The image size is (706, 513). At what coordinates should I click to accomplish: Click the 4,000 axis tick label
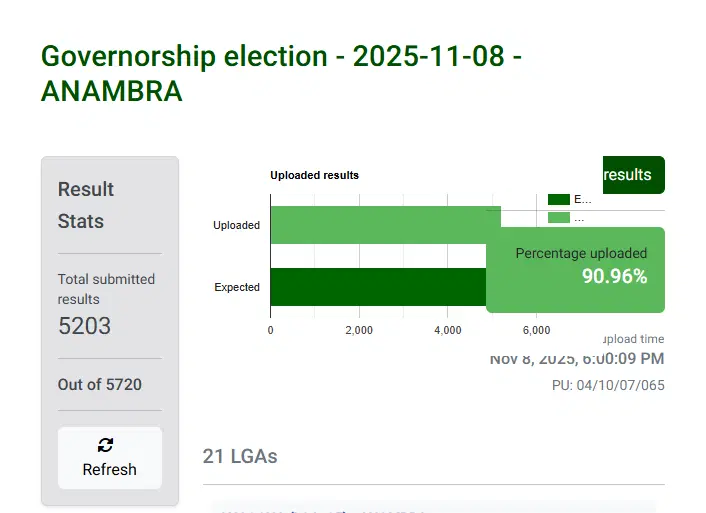tap(447, 330)
